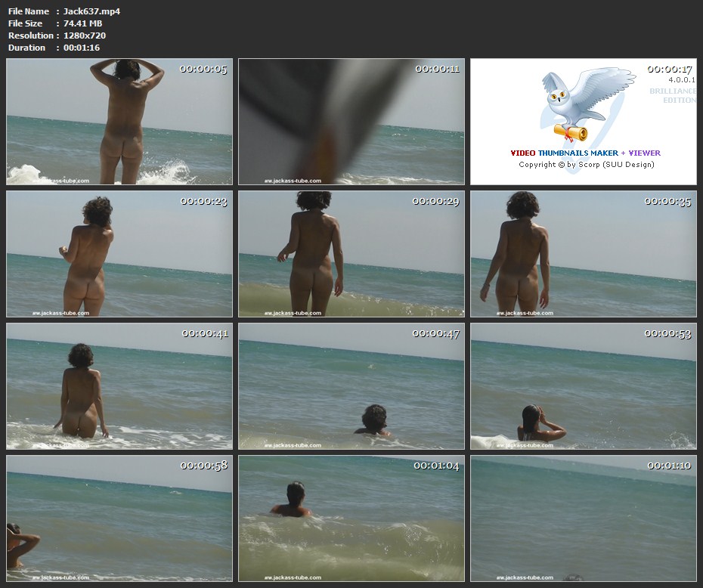Click the Video Thumbnails Maker + Viewer title
This screenshot has width=703, height=588.
(586, 153)
